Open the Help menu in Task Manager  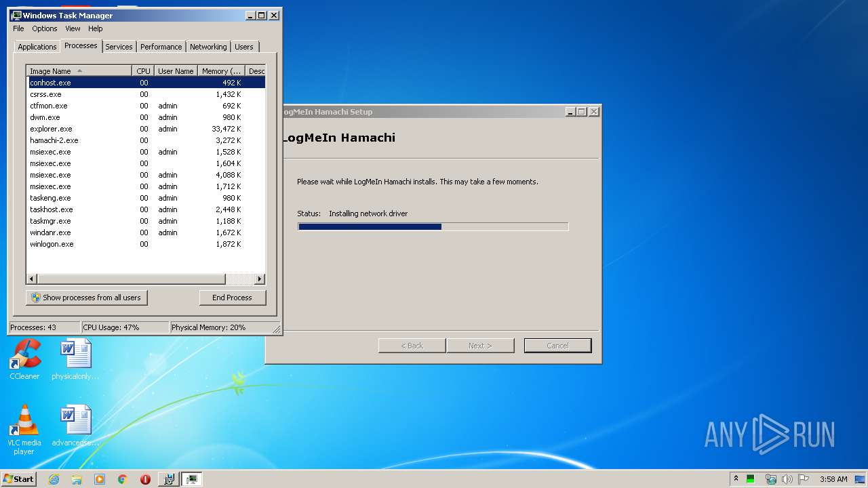coord(96,28)
